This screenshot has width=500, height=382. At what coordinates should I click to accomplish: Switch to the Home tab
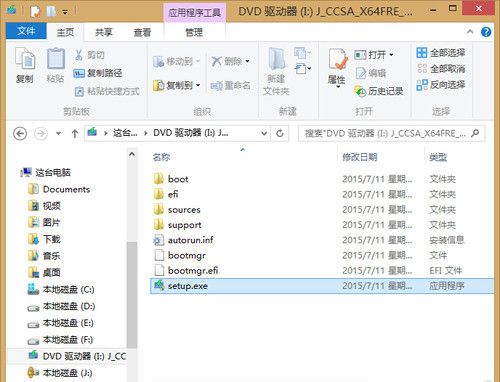pos(65,32)
